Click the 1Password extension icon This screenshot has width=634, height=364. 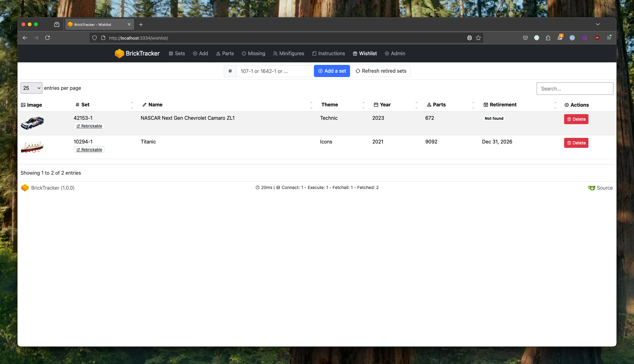coord(572,38)
